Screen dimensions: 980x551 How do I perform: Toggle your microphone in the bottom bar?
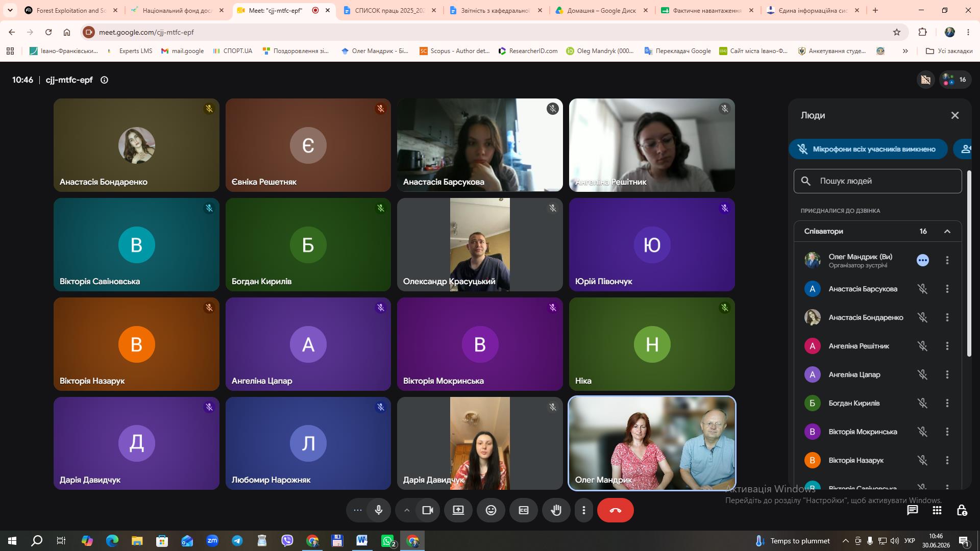(379, 510)
